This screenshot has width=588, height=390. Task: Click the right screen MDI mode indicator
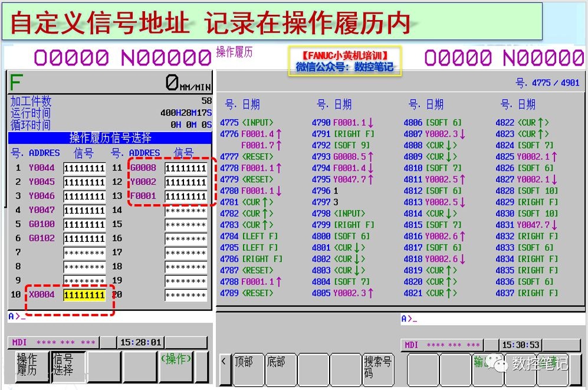[x=412, y=345]
